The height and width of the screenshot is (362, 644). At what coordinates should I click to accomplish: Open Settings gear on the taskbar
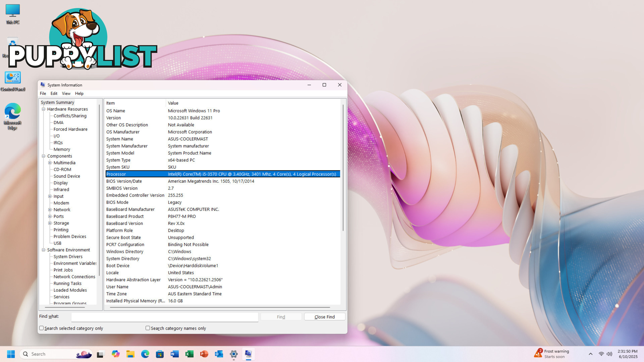[233, 354]
